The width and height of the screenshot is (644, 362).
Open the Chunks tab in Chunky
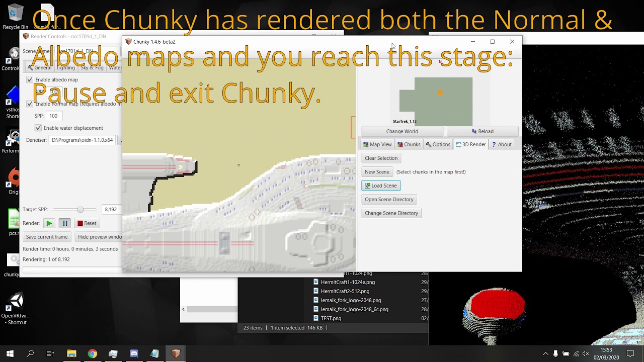(x=409, y=144)
